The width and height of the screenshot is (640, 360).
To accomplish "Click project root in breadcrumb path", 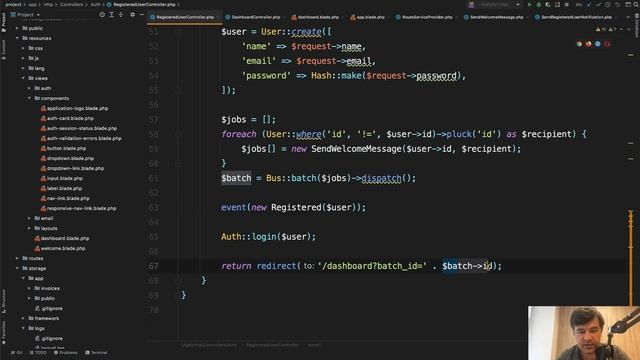I will 13,4.
